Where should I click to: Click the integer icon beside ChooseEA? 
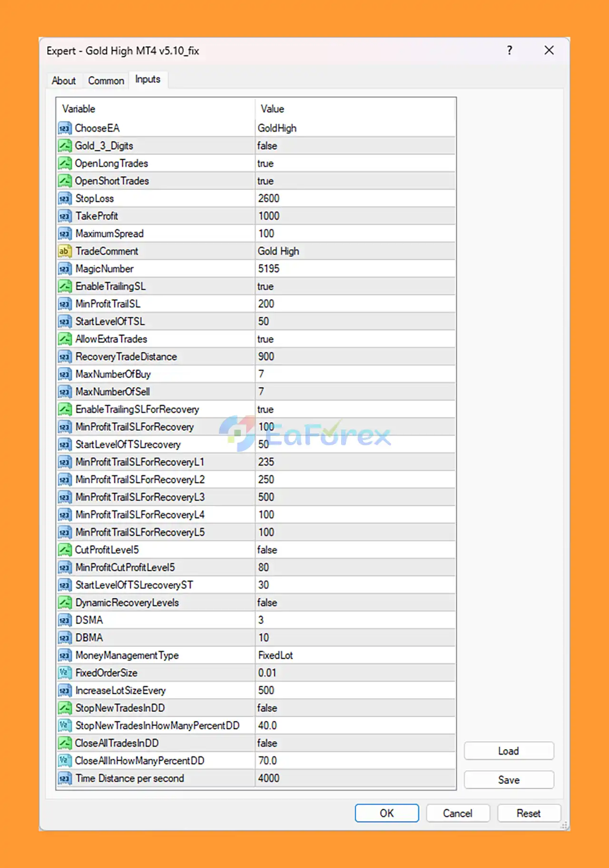click(x=65, y=128)
